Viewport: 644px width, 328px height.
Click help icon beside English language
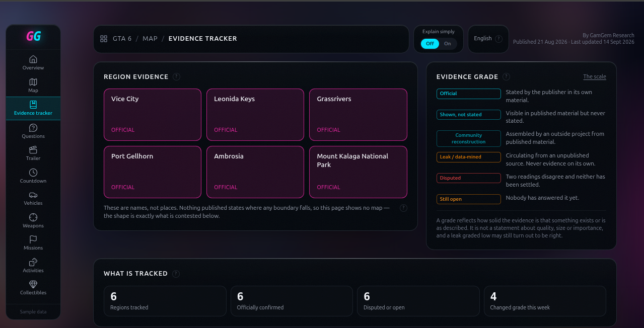(498, 39)
